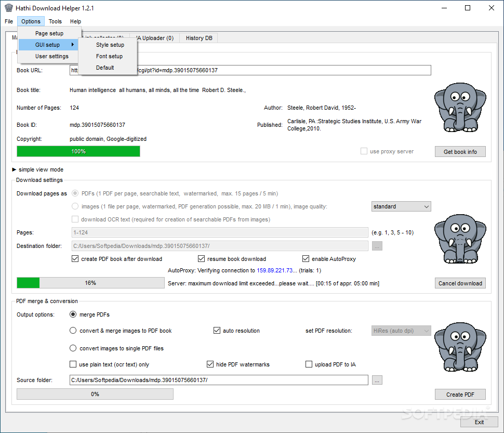The image size is (504, 433).
Task: Click the Hathi elephant app icon in title bar
Action: [x=9, y=8]
